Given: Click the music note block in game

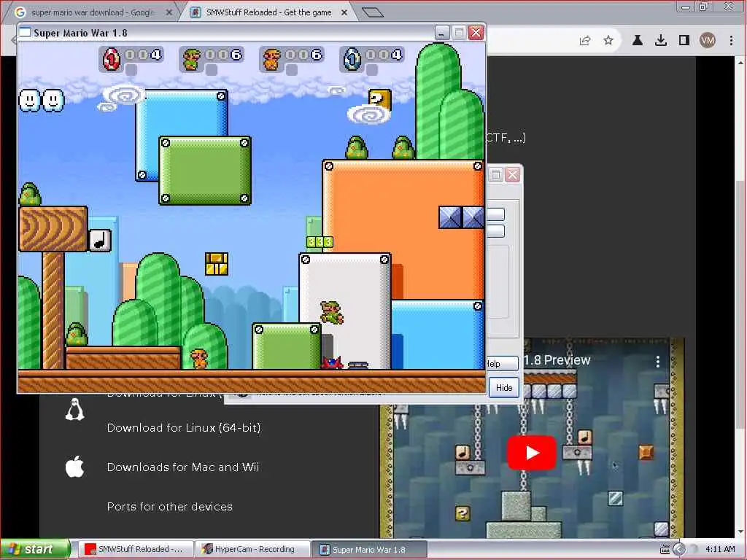Looking at the screenshot, I should 99,241.
